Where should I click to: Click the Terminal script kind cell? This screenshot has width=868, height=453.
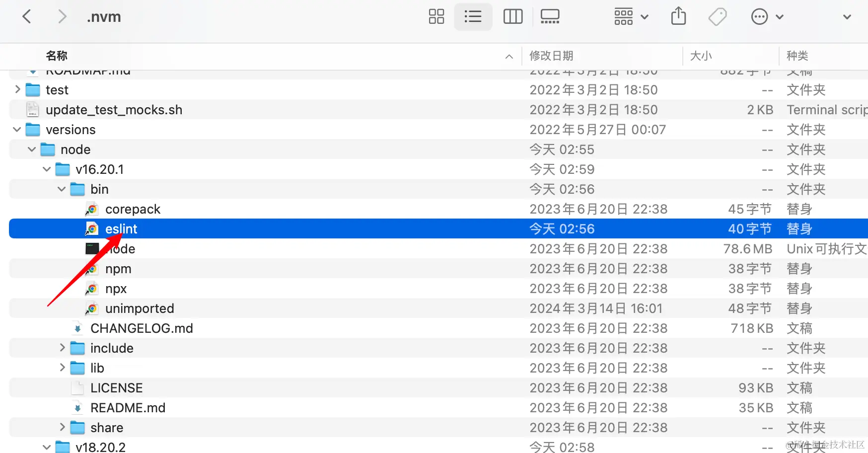tap(827, 110)
